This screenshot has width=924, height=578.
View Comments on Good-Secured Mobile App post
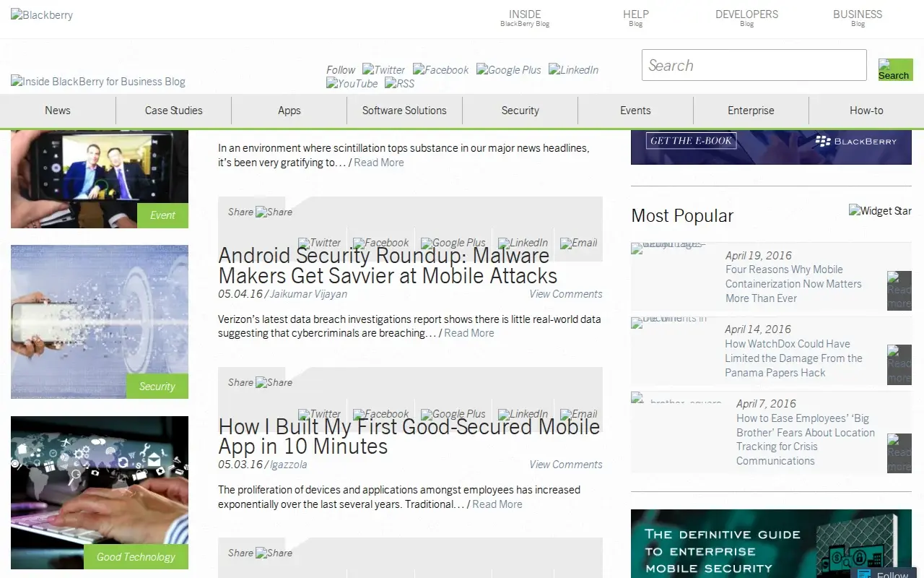(566, 465)
